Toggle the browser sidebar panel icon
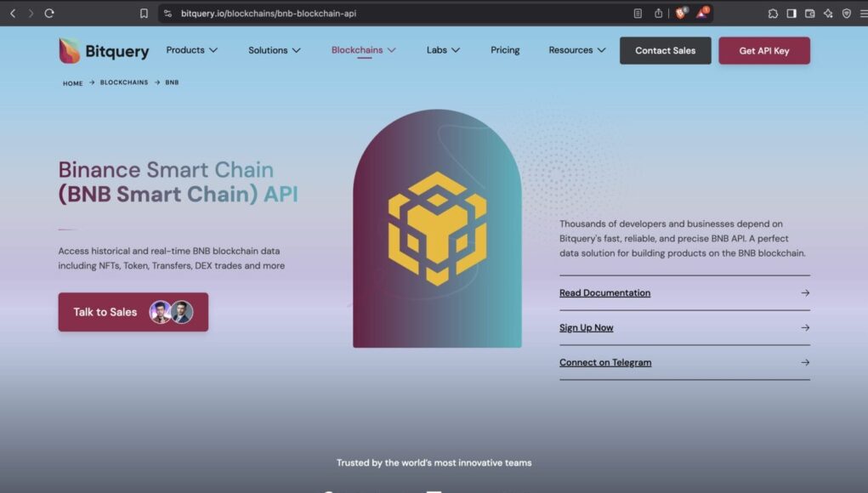The height and width of the screenshot is (493, 868). pos(791,14)
